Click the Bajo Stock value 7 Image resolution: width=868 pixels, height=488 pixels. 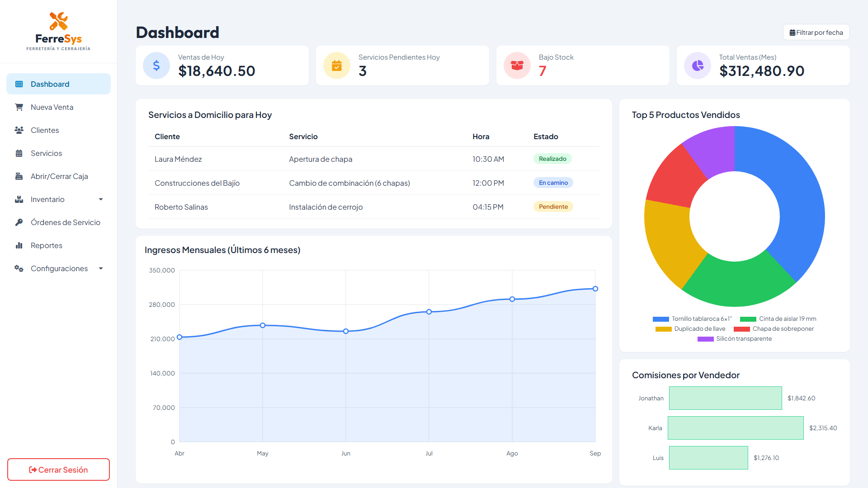pyautogui.click(x=542, y=71)
